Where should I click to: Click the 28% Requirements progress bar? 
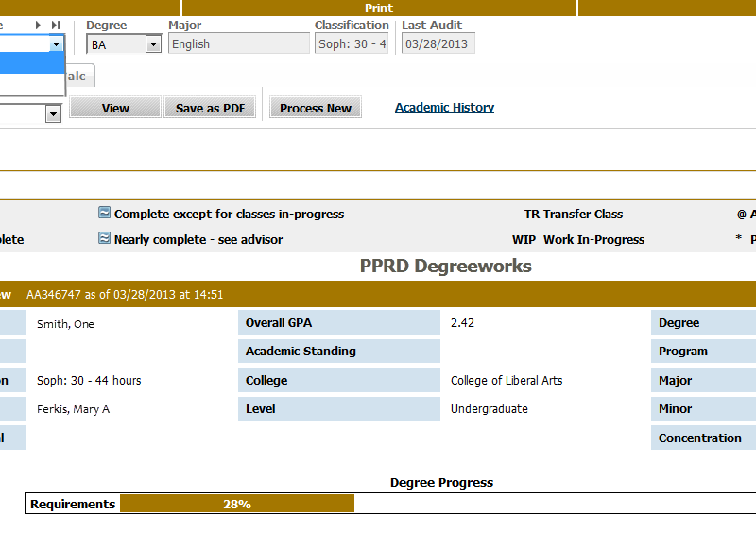pyautogui.click(x=236, y=504)
